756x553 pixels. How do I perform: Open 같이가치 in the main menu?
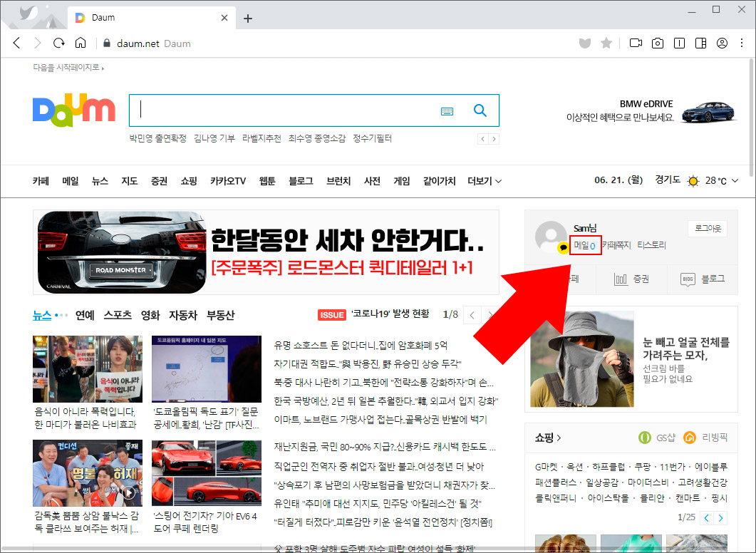coord(439,181)
